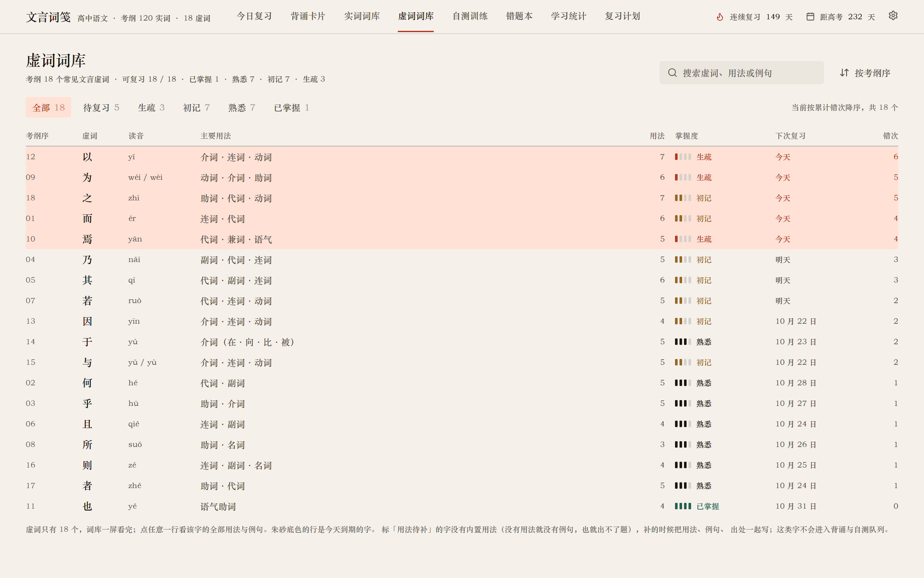Click the 下次复习 column header

790,136
